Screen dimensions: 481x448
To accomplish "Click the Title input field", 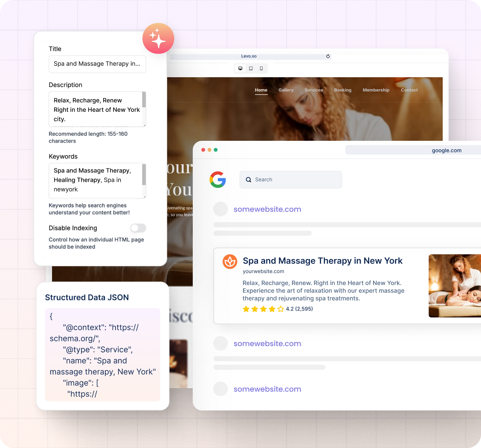I will coord(97,64).
